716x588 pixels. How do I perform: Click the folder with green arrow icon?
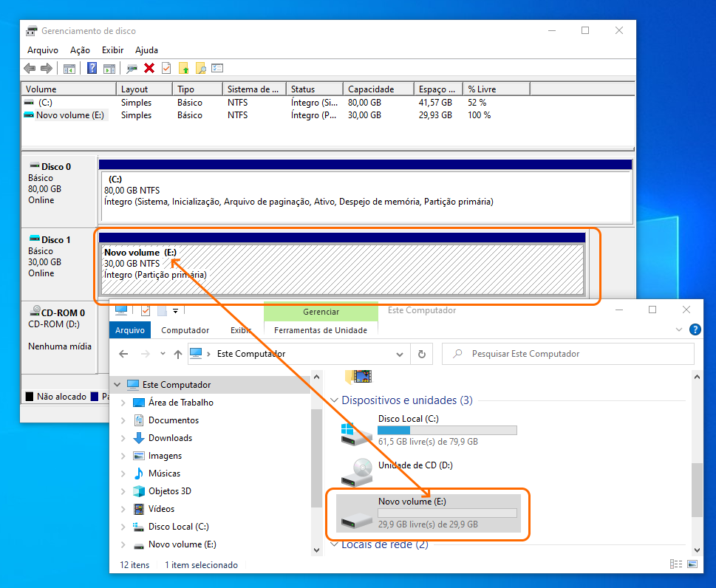tap(183, 69)
